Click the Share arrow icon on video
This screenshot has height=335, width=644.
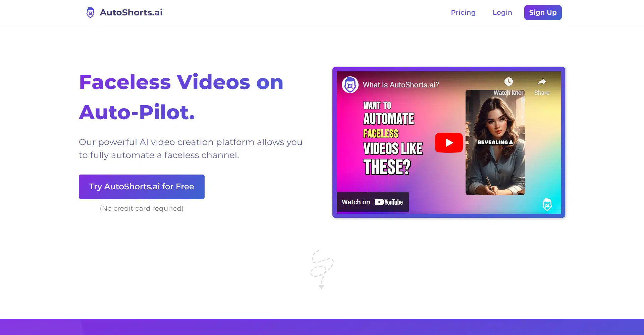pos(542,82)
